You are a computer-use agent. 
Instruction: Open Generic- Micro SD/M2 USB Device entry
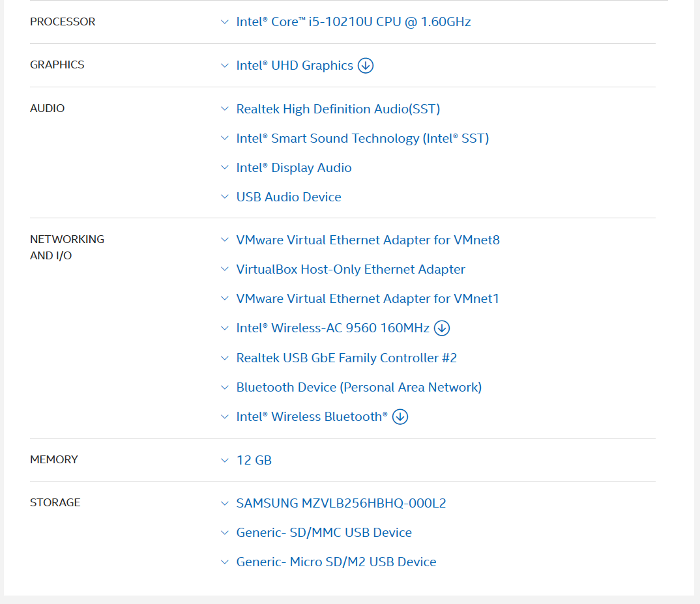coord(336,562)
